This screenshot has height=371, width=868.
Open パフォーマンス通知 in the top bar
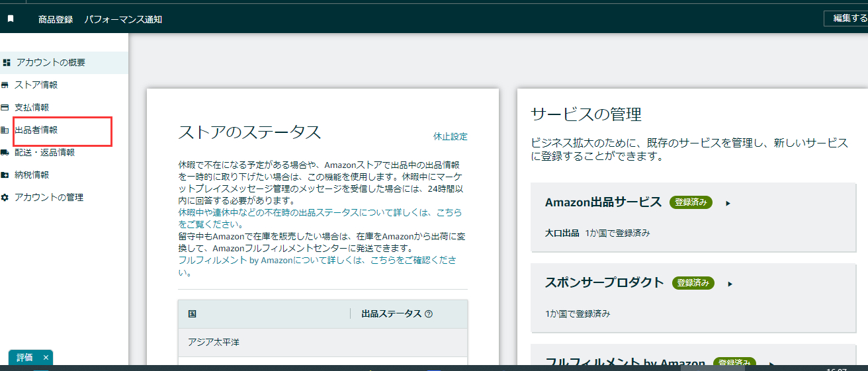coord(123,19)
